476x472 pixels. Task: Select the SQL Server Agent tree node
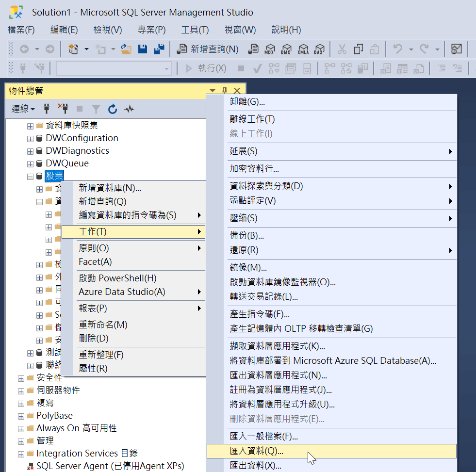pyautogui.click(x=110, y=466)
